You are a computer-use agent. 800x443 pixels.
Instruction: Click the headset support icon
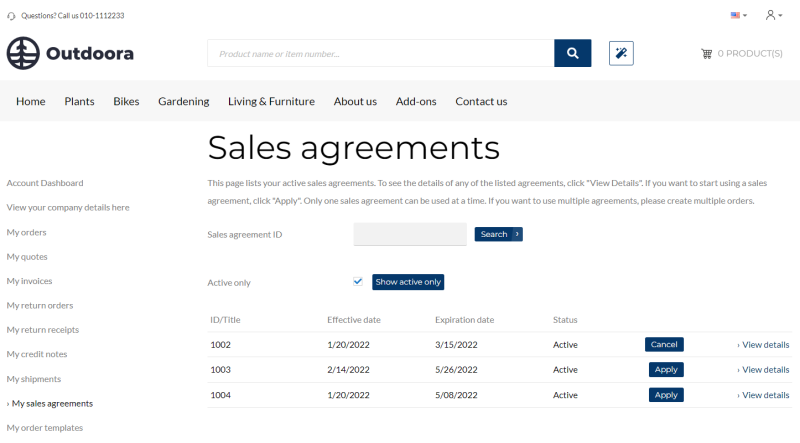11,16
